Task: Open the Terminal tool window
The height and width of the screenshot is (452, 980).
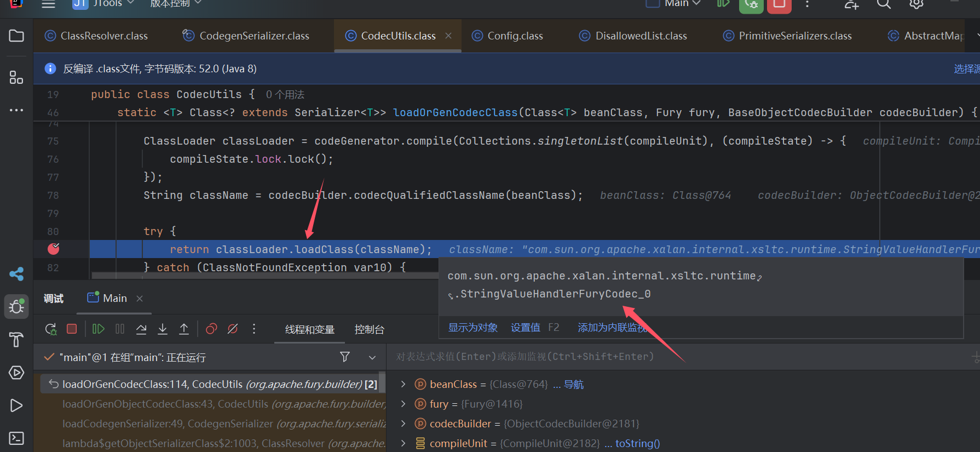Action: coord(16,438)
